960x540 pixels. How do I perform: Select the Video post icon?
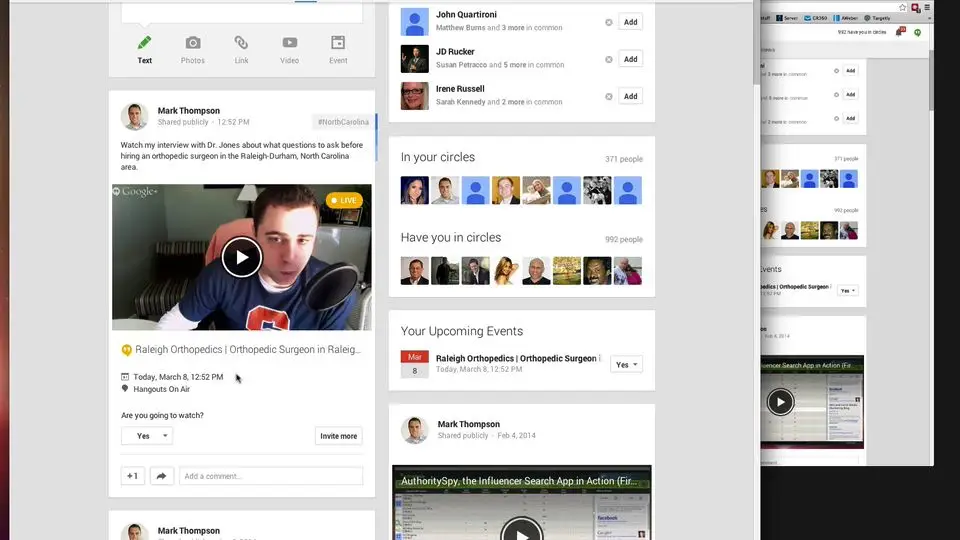(290, 42)
